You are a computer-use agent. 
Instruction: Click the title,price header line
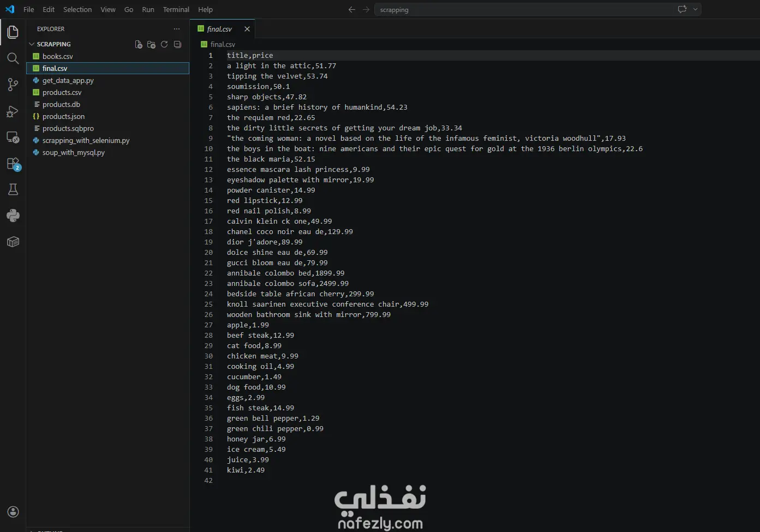click(x=250, y=55)
